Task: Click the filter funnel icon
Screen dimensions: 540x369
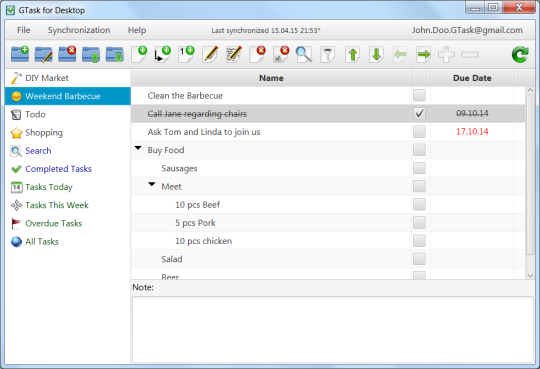Action: pyautogui.click(x=328, y=54)
